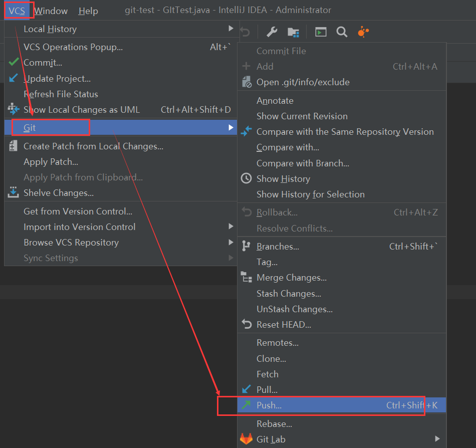This screenshot has width=476, height=448.
Task: Click the Show Local Changes UML icon
Action: coord(14,109)
